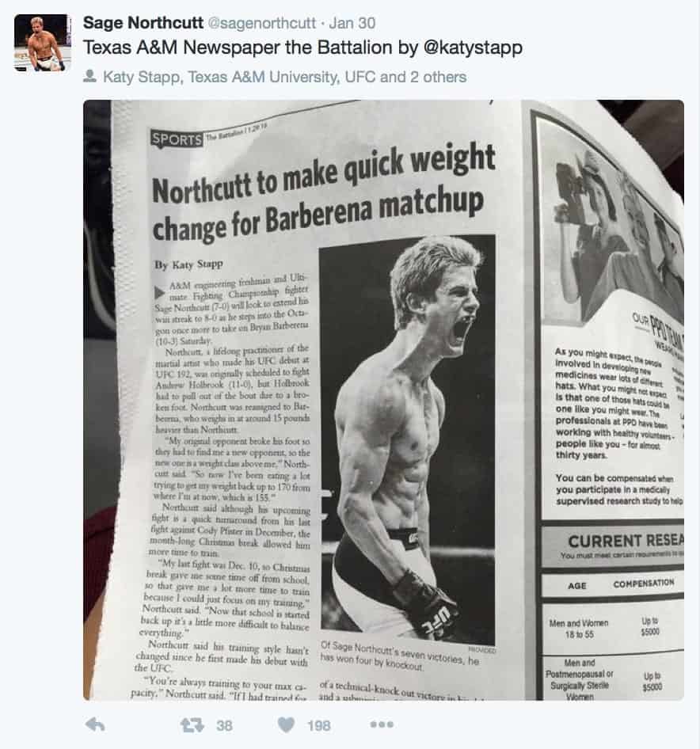The height and width of the screenshot is (749, 700).
Task: Like the tweet with the heart icon
Action: 286,725
